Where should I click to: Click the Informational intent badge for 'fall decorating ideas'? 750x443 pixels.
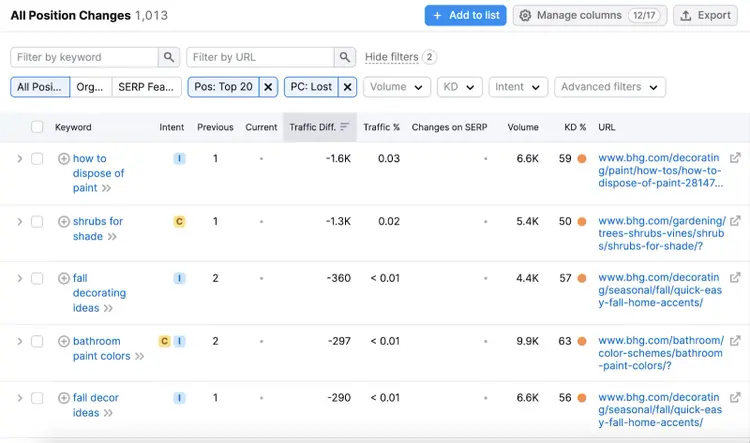[179, 278]
